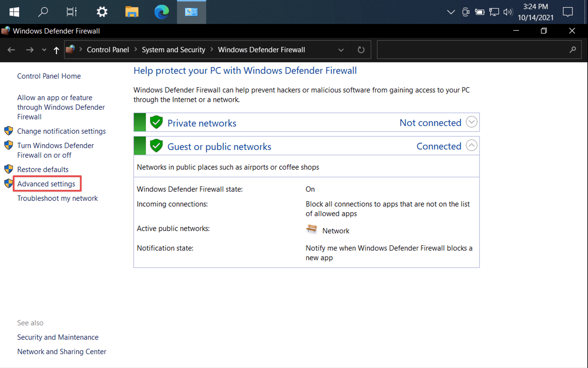Screen dimensions: 588x368
Task: Open the volume speaker tray icon
Action: tap(508, 12)
